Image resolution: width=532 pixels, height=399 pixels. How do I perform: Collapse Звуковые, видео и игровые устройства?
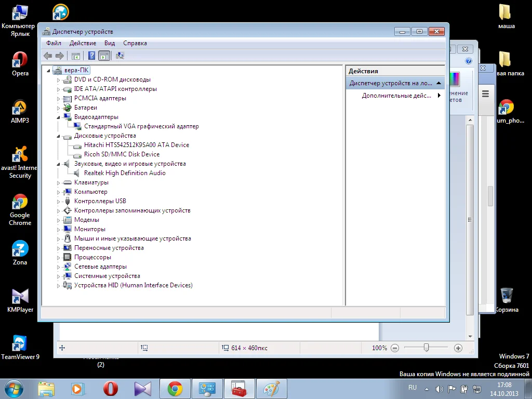[x=58, y=164]
